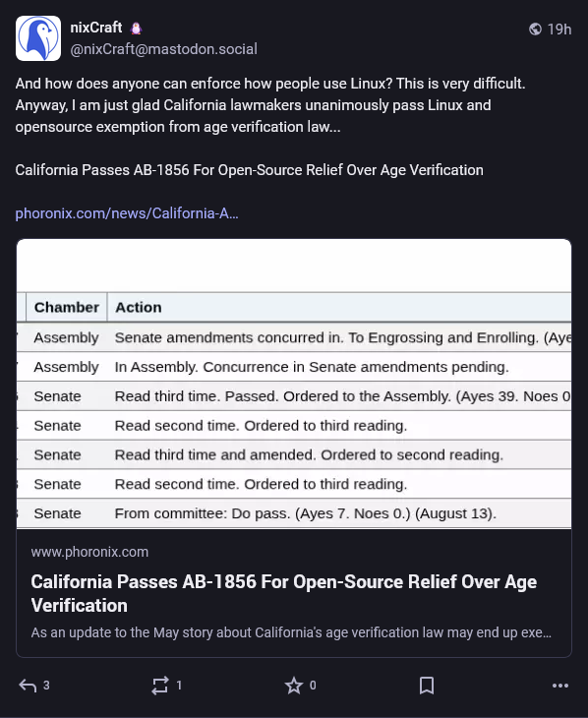588x718 pixels.
Task: Click the card description about May story
Action: (x=291, y=632)
